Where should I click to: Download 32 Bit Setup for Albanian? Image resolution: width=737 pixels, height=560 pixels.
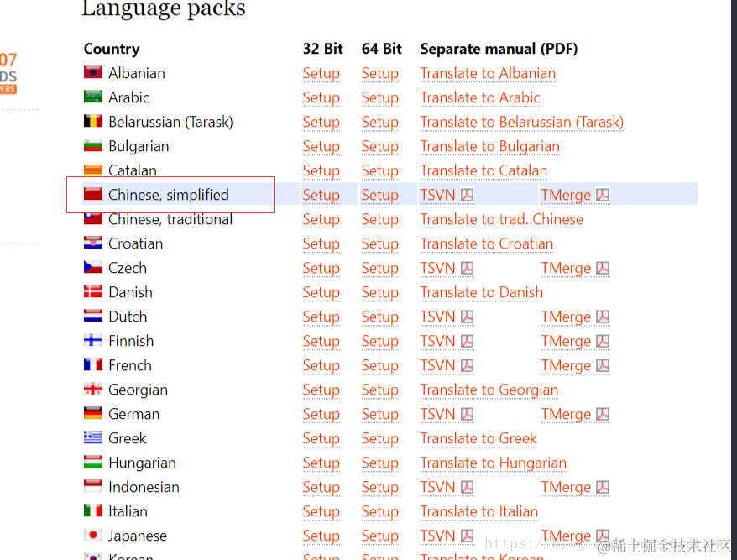[321, 73]
